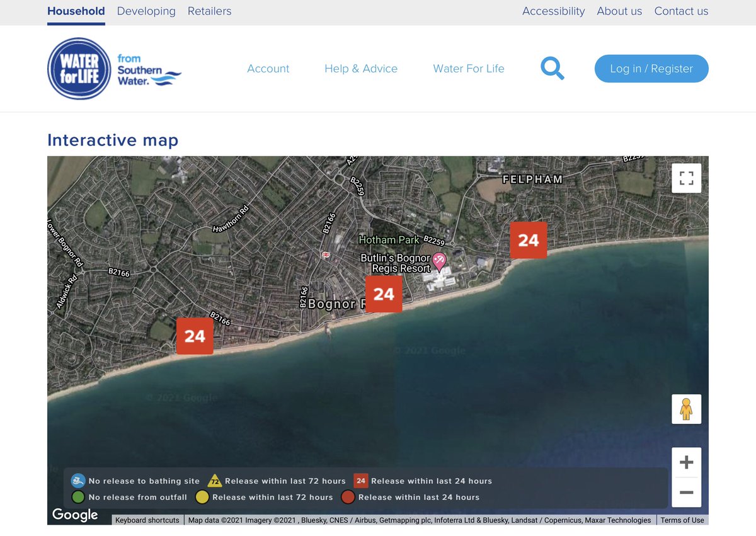This screenshot has width=756, height=536.
Task: Select the westernmost 24 release marker
Action: pos(195,336)
